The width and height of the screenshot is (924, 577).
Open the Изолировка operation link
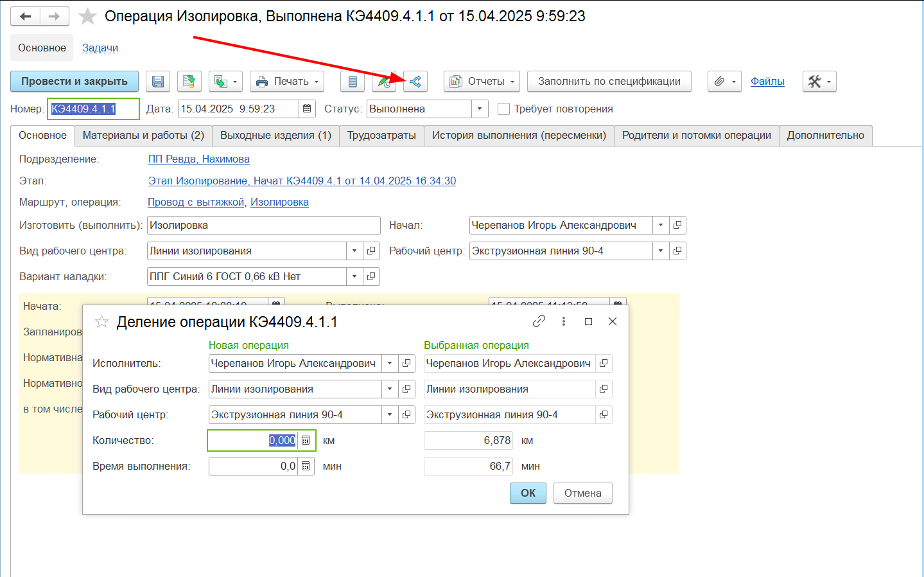[279, 202]
